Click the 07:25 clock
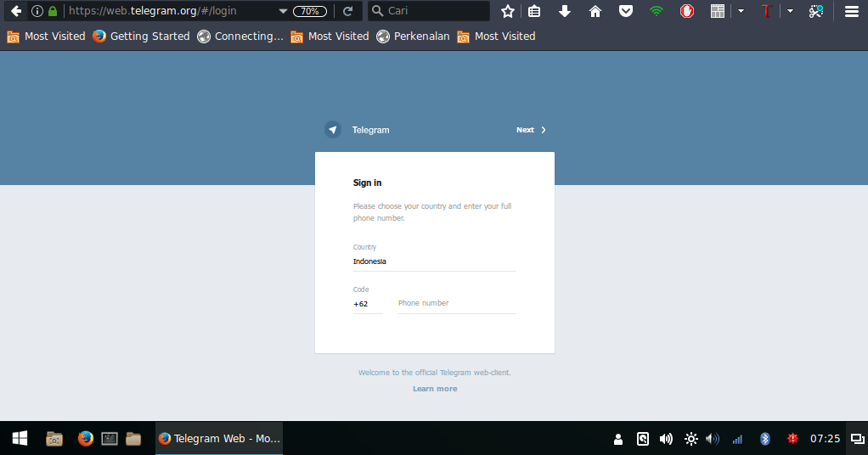This screenshot has width=868, height=455. pyautogui.click(x=825, y=438)
